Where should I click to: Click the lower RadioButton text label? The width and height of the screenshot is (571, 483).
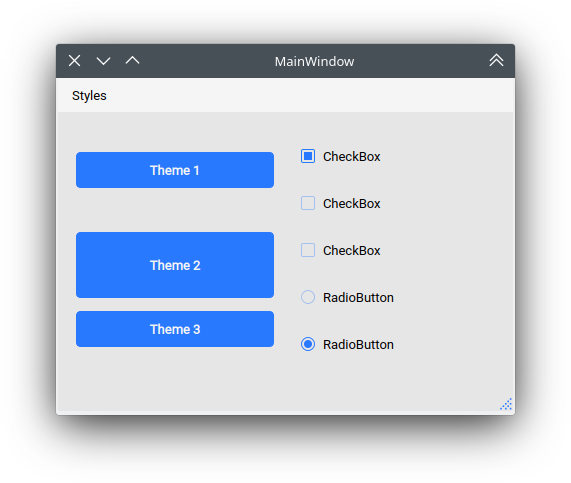pos(358,345)
